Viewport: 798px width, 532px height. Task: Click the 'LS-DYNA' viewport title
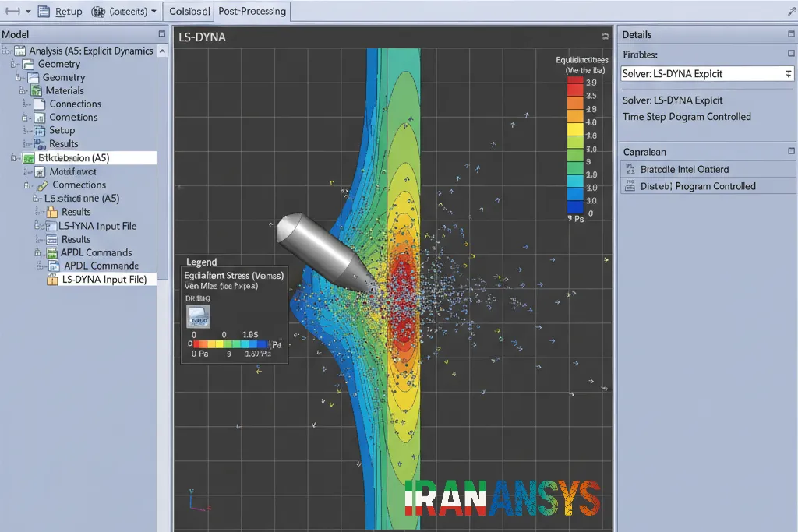tap(202, 37)
